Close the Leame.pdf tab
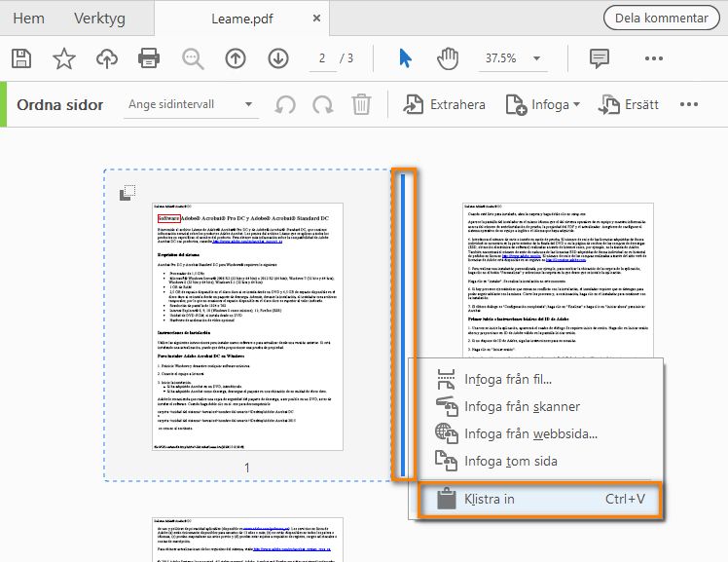Viewport: 728px width, 562px height. 316,19
